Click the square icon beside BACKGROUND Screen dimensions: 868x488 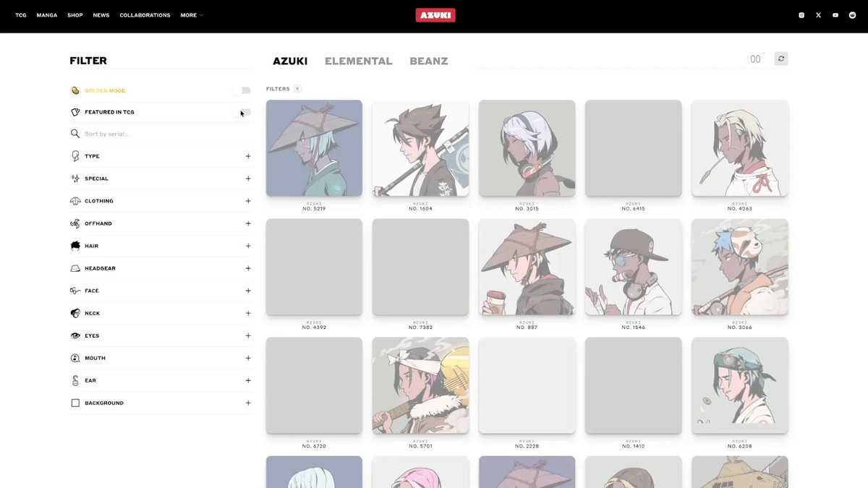75,403
